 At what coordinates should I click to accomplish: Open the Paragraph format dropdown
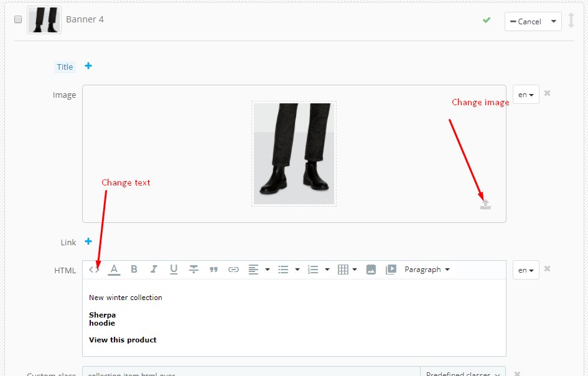427,270
